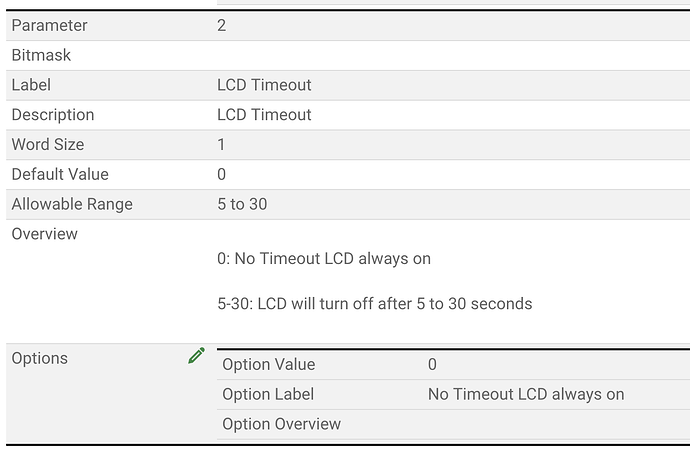Click overview line about 5-30 seconds
This screenshot has height=450, width=690.
tap(374, 304)
